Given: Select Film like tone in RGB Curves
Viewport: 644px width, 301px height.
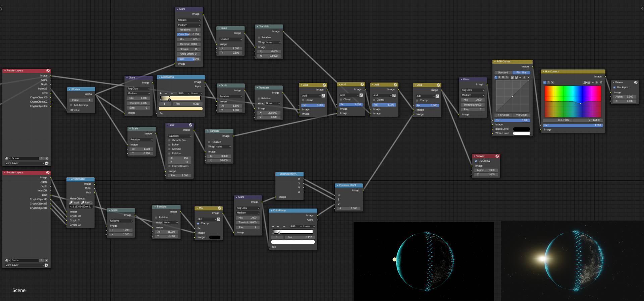Looking at the screenshot, I should pos(521,73).
